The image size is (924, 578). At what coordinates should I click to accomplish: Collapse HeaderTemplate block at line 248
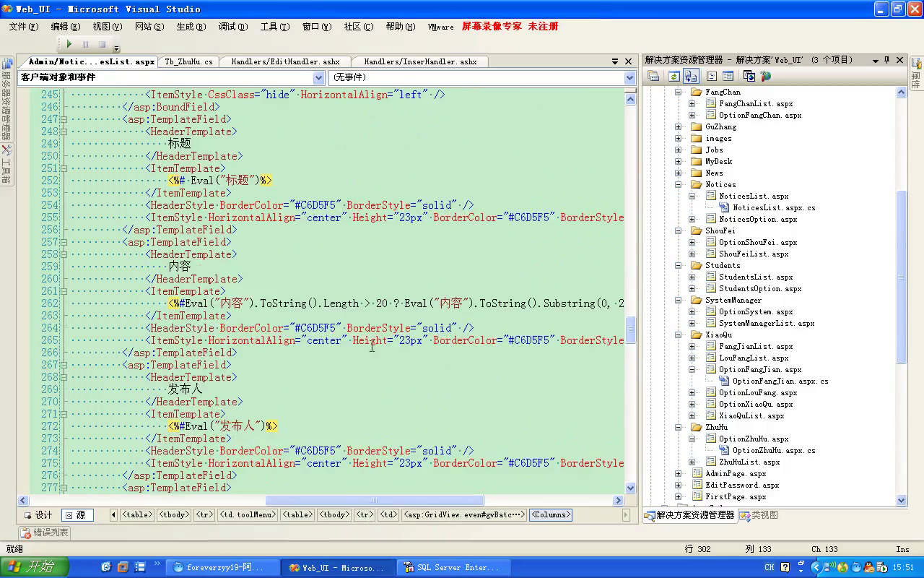[64, 131]
